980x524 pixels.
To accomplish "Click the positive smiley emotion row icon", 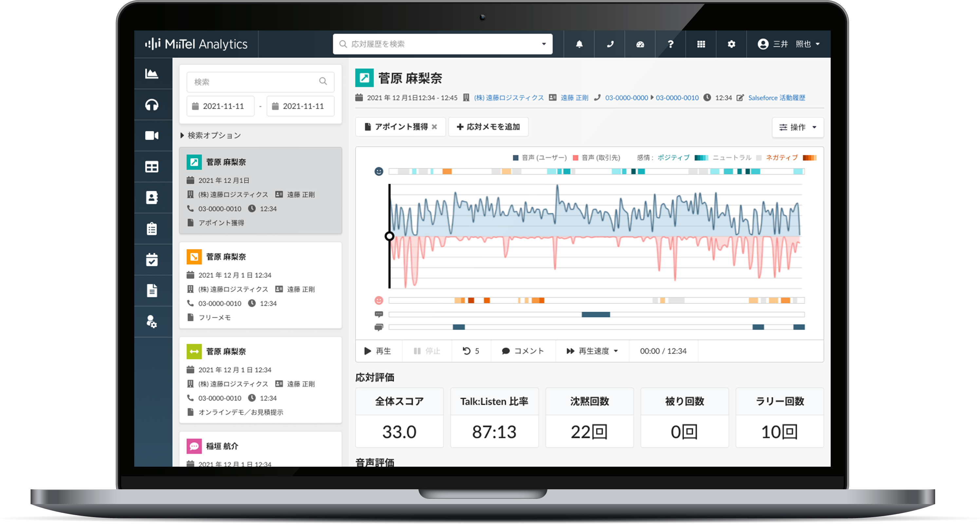I will [379, 172].
